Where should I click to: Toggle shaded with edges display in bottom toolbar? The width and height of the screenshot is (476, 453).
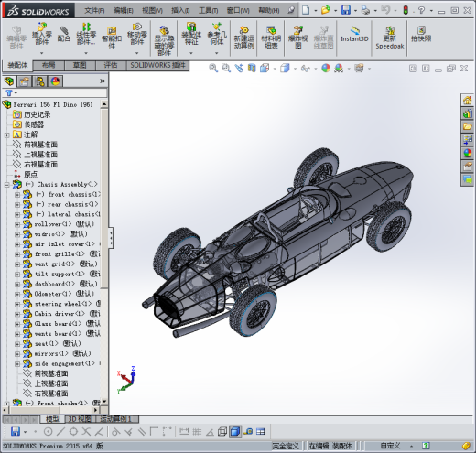pos(235,431)
